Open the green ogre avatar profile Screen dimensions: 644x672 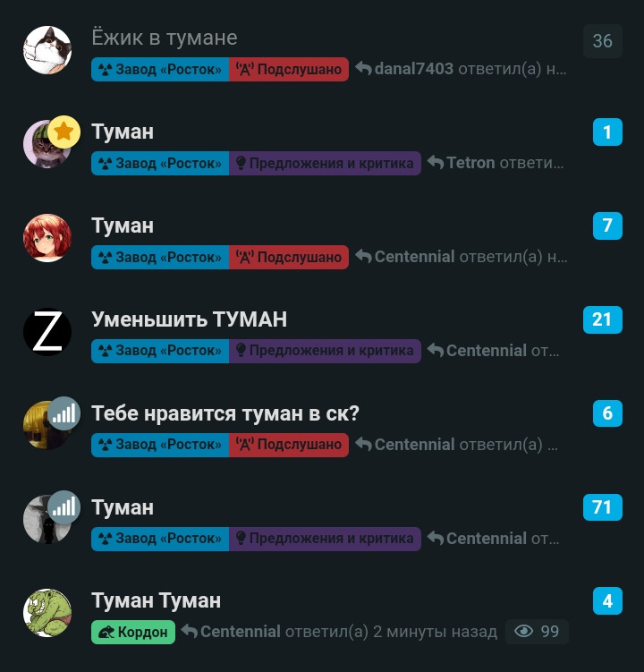47,613
